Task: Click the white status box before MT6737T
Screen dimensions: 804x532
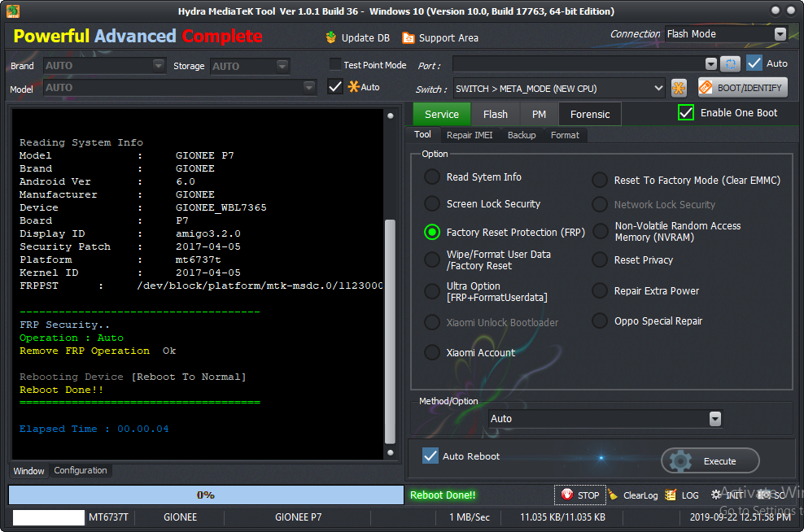Action: [x=49, y=517]
